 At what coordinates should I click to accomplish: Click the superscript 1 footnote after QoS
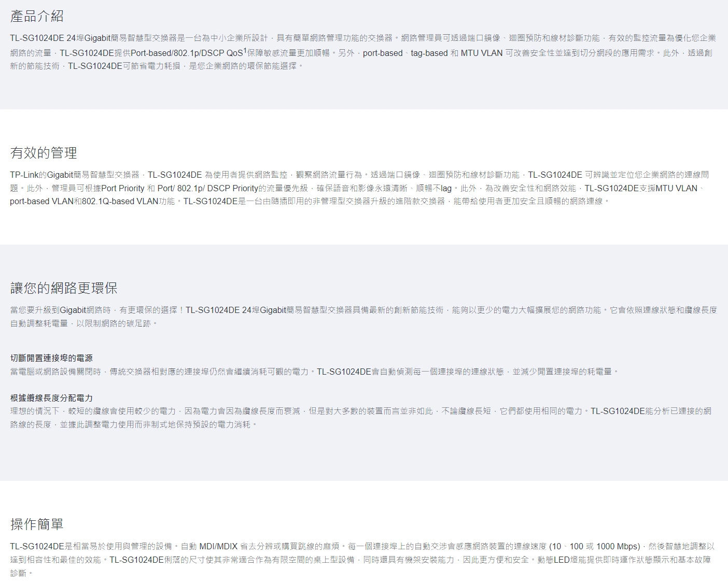click(x=245, y=51)
